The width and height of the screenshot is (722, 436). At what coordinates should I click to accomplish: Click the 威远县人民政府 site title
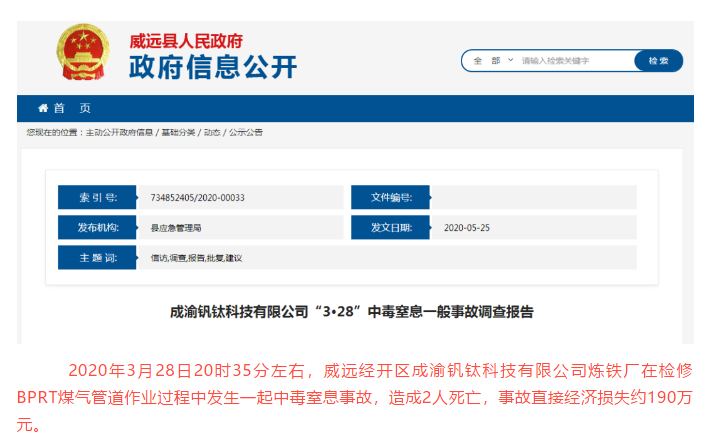tap(186, 42)
